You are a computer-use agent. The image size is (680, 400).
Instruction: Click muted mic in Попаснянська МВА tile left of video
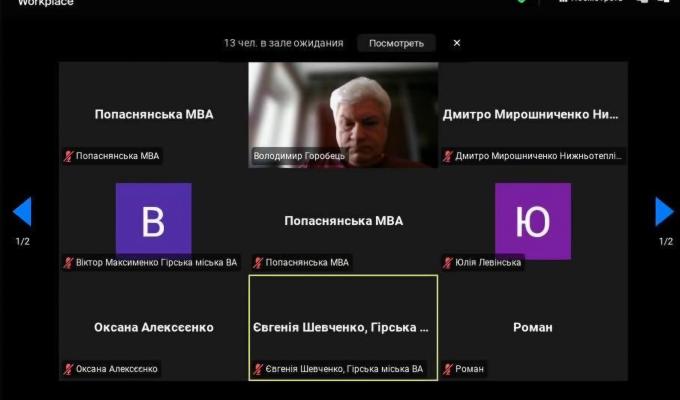(69, 156)
